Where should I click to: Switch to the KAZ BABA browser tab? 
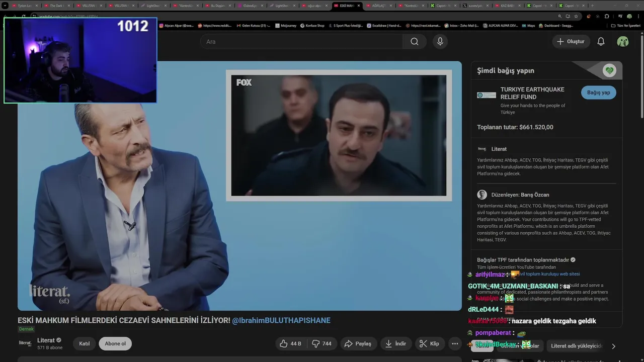pyautogui.click(x=508, y=6)
